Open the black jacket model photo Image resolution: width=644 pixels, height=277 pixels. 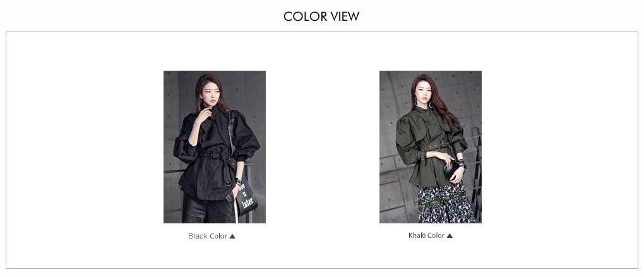(x=215, y=147)
